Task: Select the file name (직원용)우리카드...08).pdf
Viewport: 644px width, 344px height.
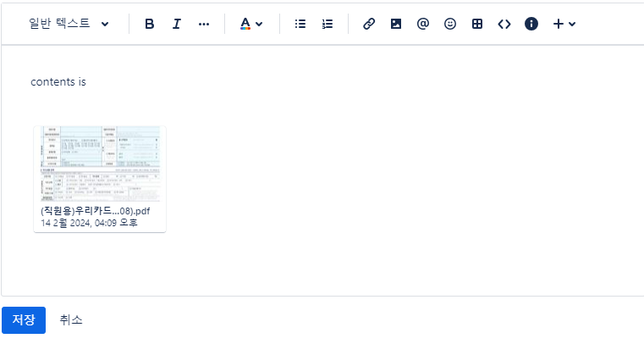Action: (96, 211)
